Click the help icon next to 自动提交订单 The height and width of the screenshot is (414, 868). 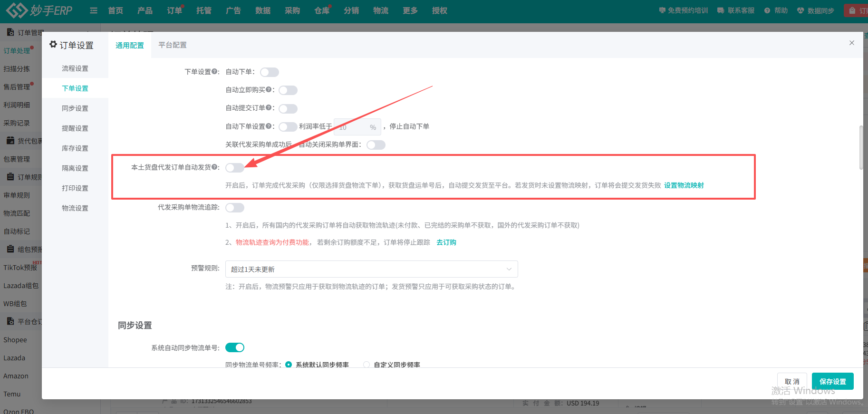coord(269,108)
